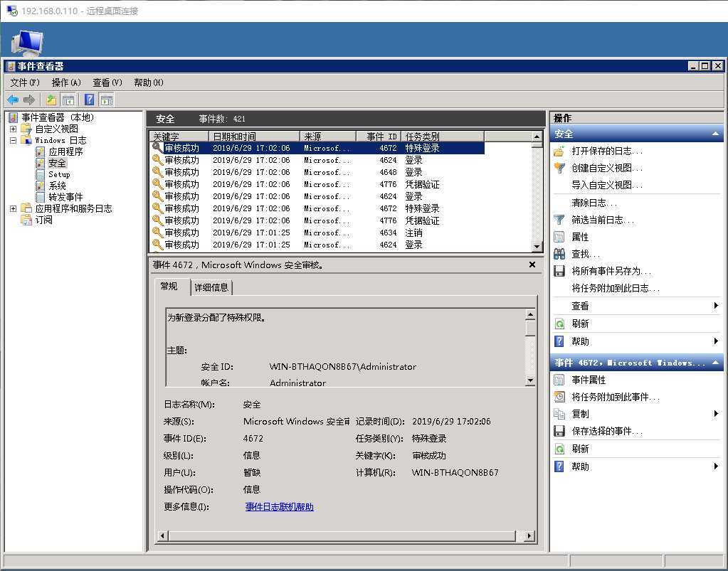Click the blue Back arrow in toolbar
The image size is (728, 571).
coord(13,100)
